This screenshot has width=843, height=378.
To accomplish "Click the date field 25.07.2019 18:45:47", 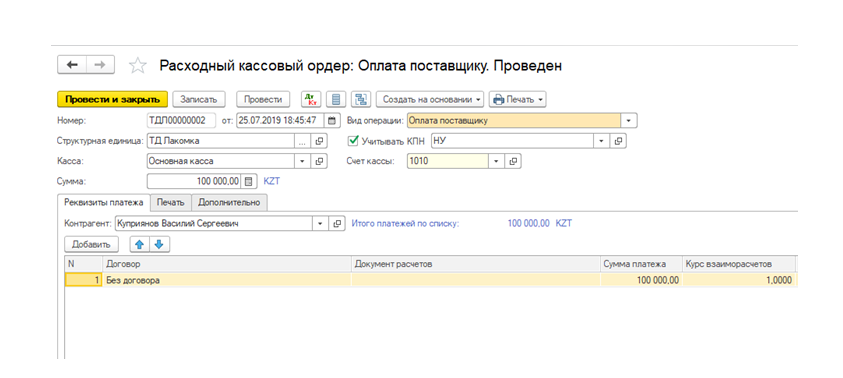I will coord(281,120).
